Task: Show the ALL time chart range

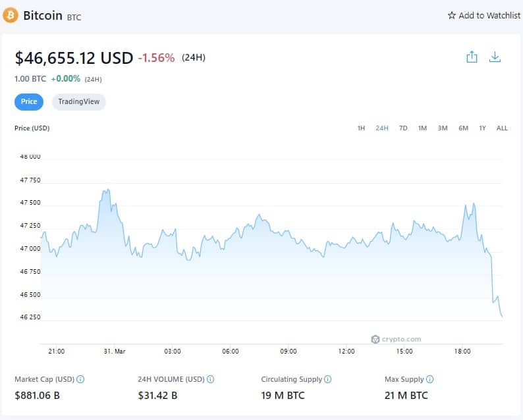Action: [x=502, y=128]
